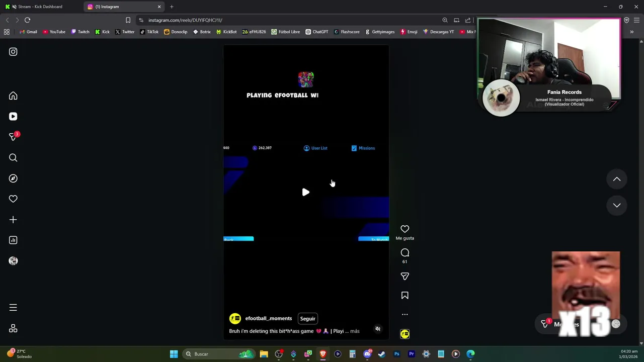Open Premiere Pro from the taskbar
This screenshot has height=362, width=644.
pyautogui.click(x=411, y=354)
